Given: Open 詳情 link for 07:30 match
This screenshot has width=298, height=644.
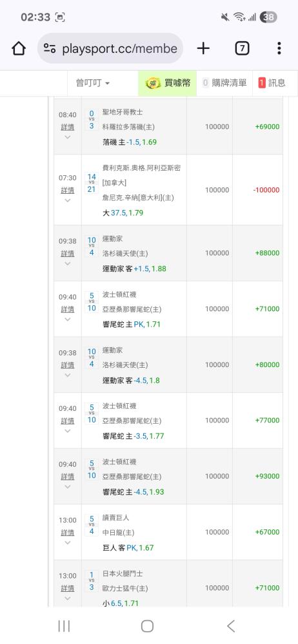Looking at the screenshot, I should 68,191.
